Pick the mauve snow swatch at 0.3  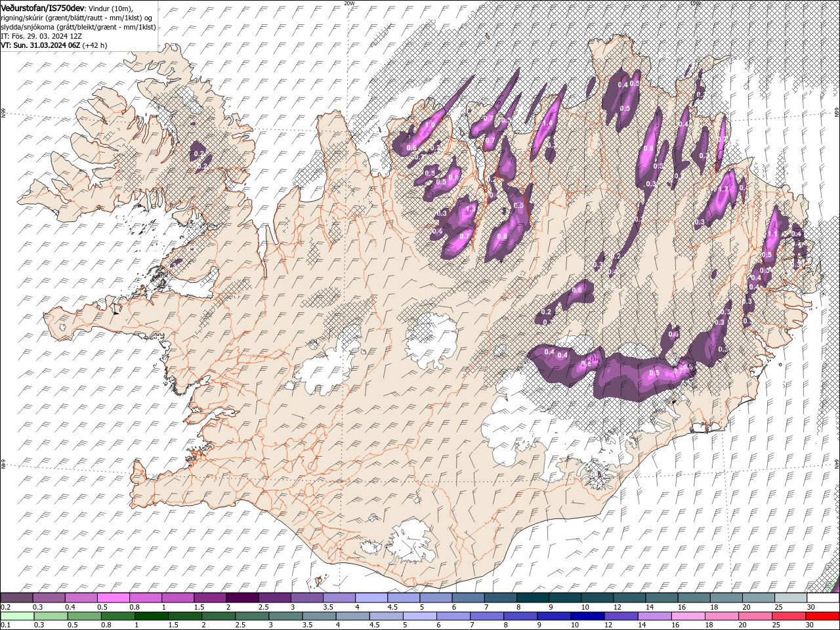pyautogui.click(x=49, y=598)
